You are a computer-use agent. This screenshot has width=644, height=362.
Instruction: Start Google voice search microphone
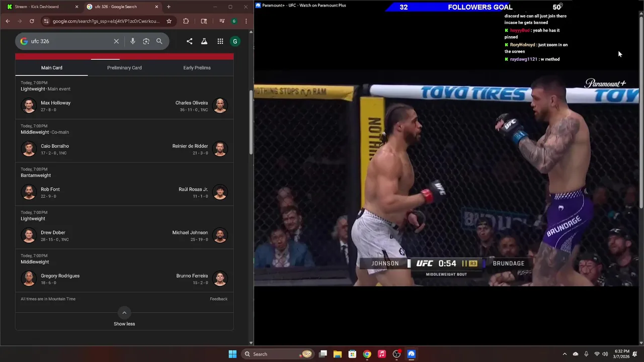[133, 41]
